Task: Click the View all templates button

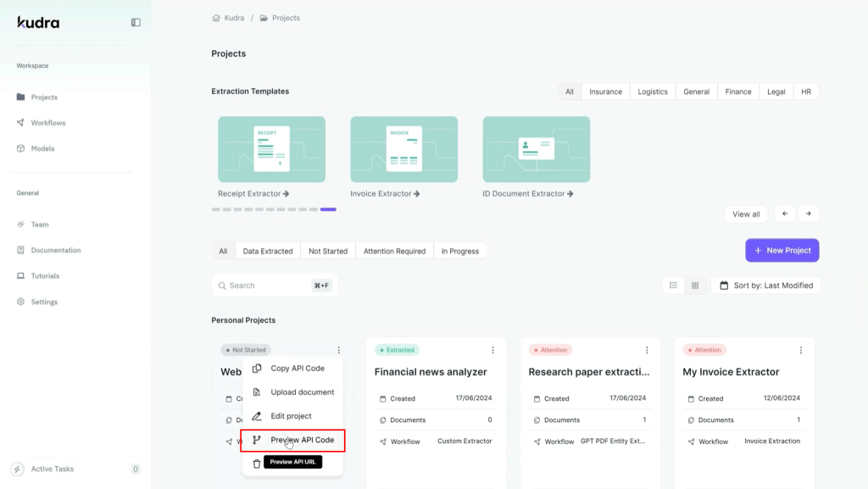Action: coord(745,214)
